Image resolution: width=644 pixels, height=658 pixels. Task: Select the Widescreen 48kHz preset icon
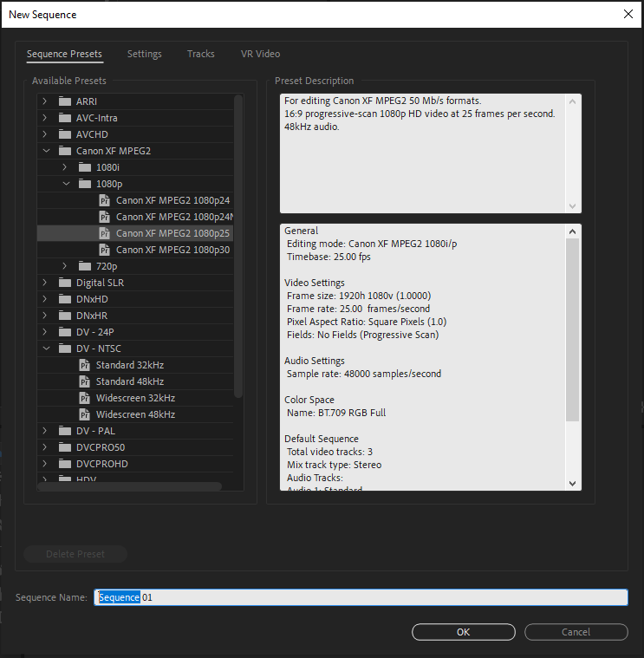point(84,414)
